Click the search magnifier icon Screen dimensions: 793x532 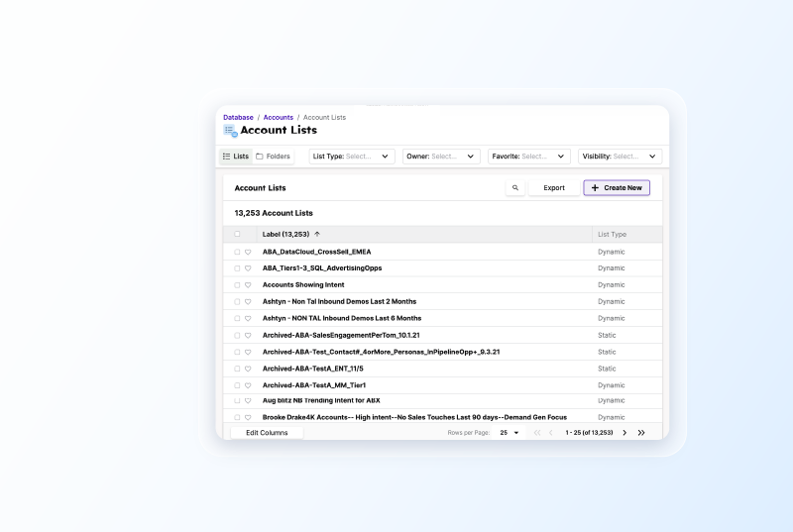(x=514, y=187)
